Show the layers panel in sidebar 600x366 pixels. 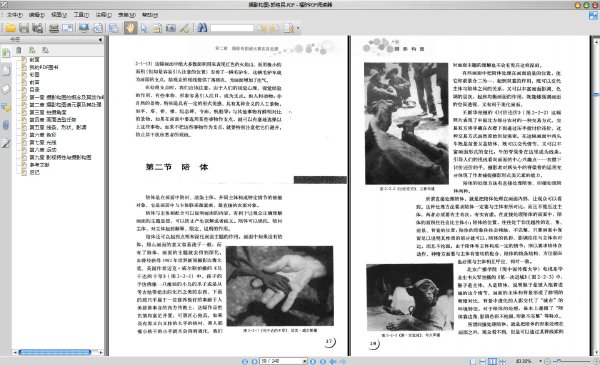6,89
